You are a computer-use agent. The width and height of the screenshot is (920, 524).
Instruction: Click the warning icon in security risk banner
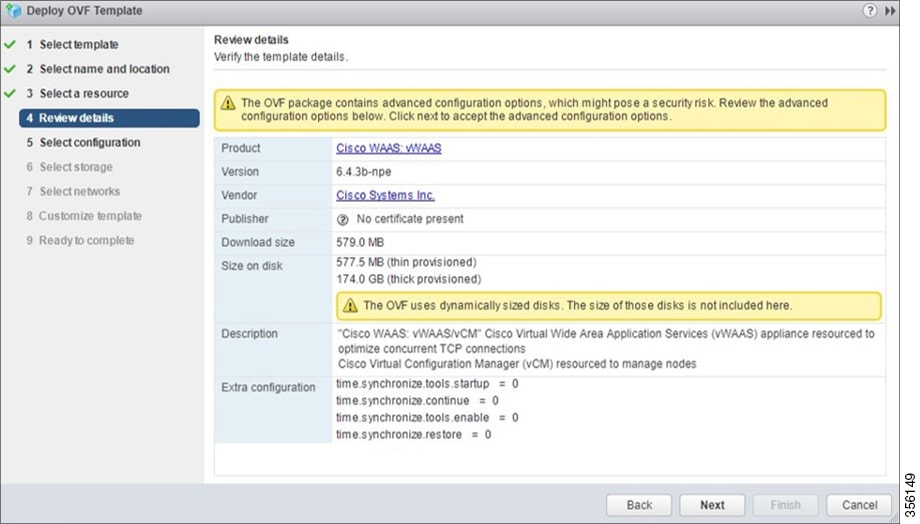point(228,103)
